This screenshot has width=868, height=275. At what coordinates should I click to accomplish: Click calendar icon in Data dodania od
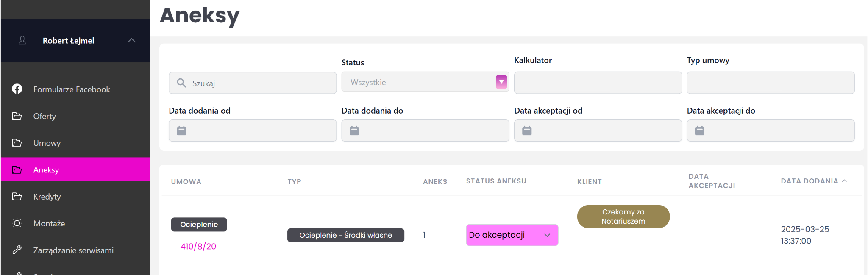[181, 131]
